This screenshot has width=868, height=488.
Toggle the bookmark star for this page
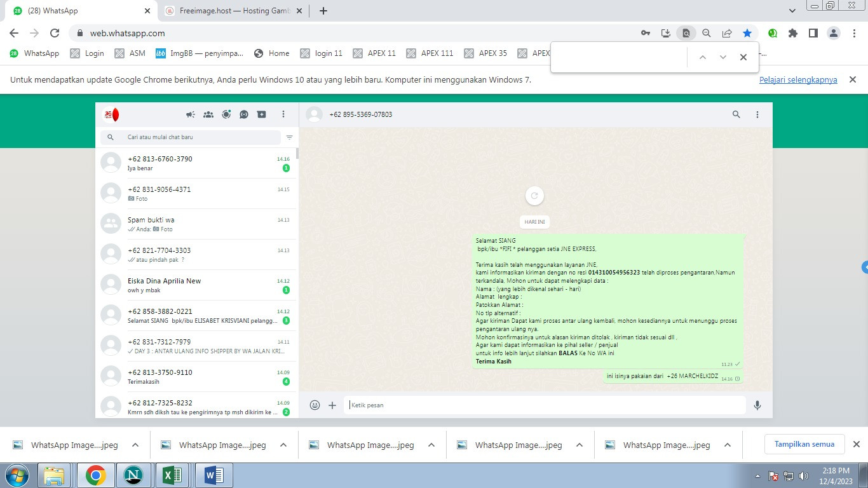point(747,33)
